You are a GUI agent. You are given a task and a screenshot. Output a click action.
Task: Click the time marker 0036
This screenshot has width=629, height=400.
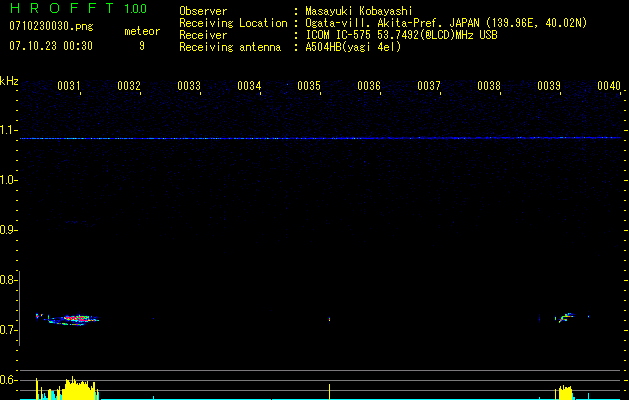pos(369,85)
